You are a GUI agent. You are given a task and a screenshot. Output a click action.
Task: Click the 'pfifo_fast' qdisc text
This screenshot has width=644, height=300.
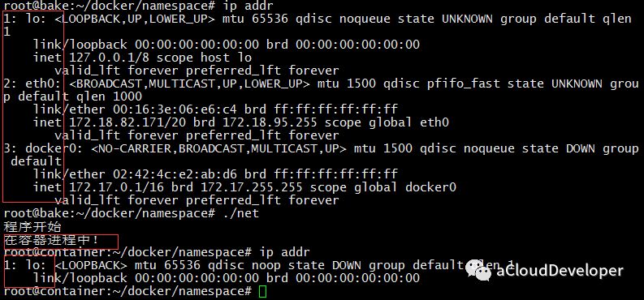(460, 84)
